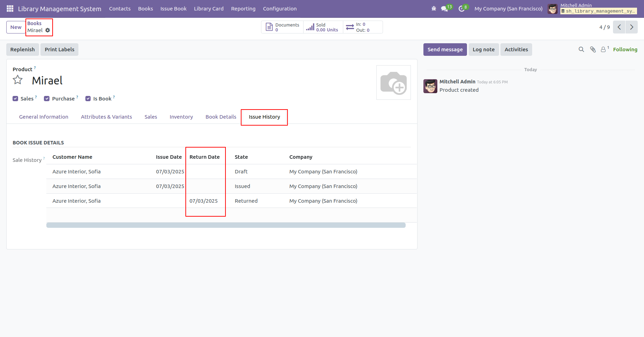
Task: Toggle the Purchase checkbox
Action: (47, 99)
